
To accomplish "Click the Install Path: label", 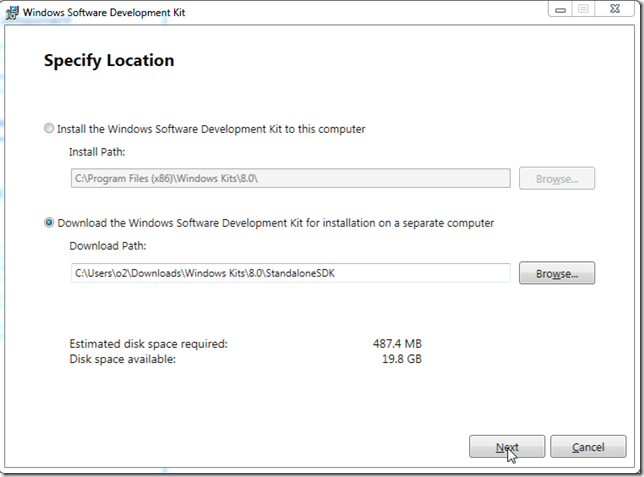I will tap(97, 152).
